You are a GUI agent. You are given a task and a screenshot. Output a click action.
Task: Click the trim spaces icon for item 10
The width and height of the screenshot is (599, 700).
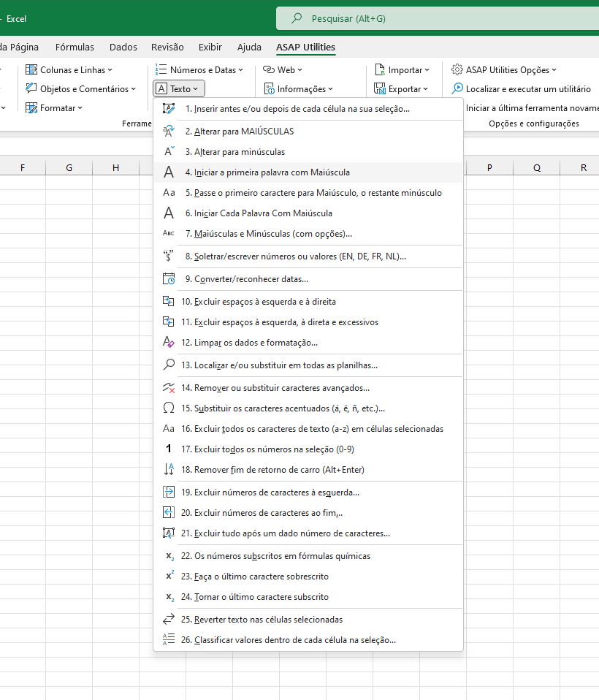click(168, 301)
